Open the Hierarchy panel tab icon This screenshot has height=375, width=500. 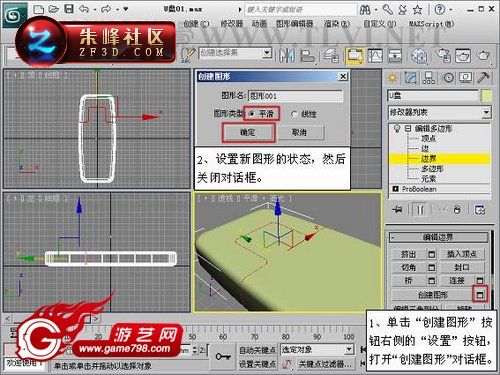[429, 78]
